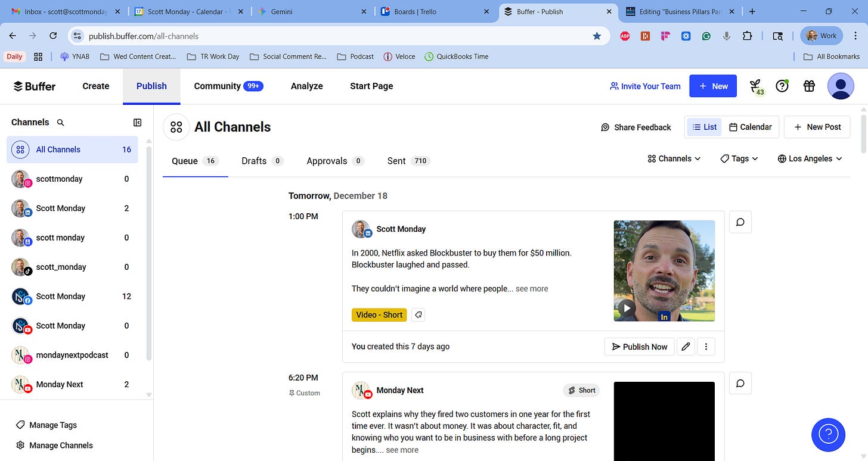
Task: Open the Work profile menu in Chrome
Action: pyautogui.click(x=821, y=36)
